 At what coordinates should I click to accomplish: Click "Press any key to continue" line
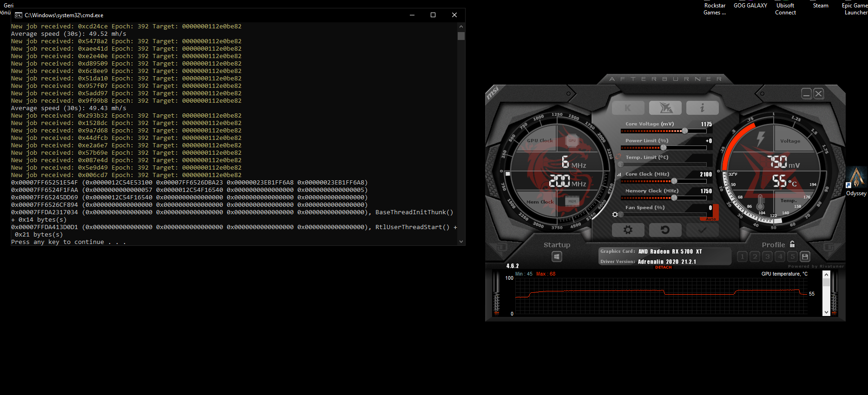tap(69, 242)
